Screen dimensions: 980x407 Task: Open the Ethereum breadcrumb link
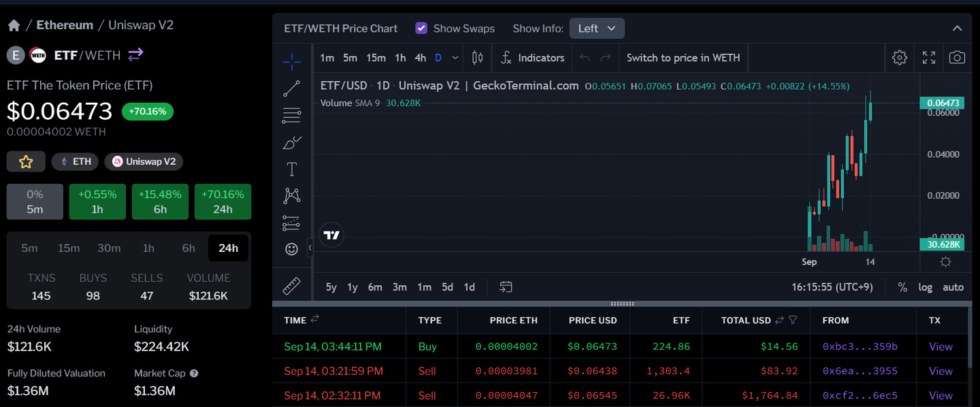(65, 25)
